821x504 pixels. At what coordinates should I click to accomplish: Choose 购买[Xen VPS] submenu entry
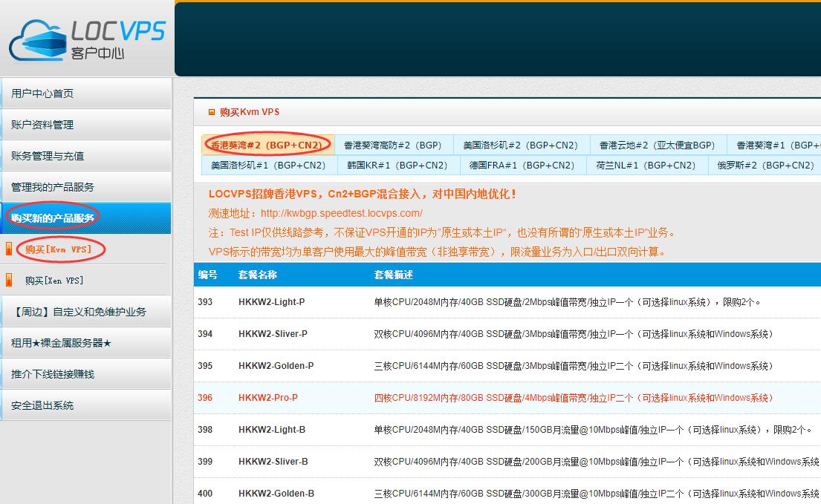click(x=54, y=281)
